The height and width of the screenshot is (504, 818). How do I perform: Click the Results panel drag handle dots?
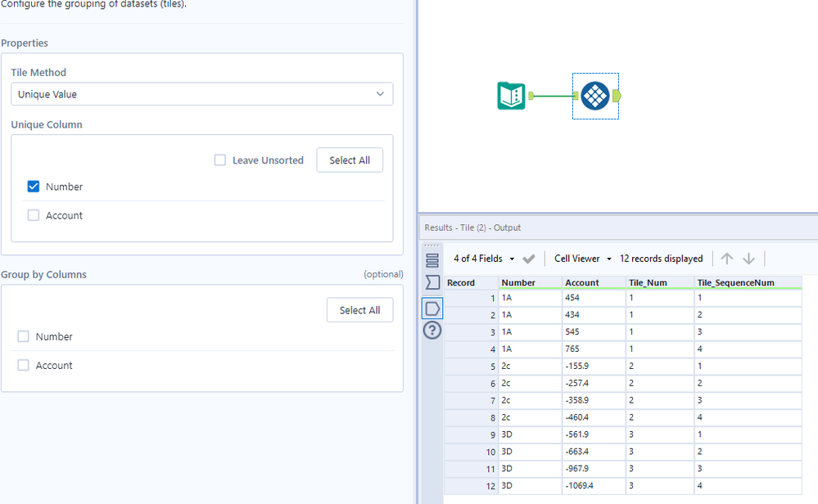pos(432,245)
